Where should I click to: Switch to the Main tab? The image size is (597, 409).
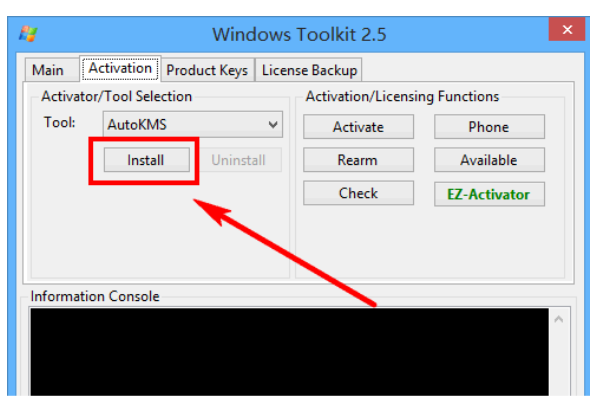click(x=48, y=70)
